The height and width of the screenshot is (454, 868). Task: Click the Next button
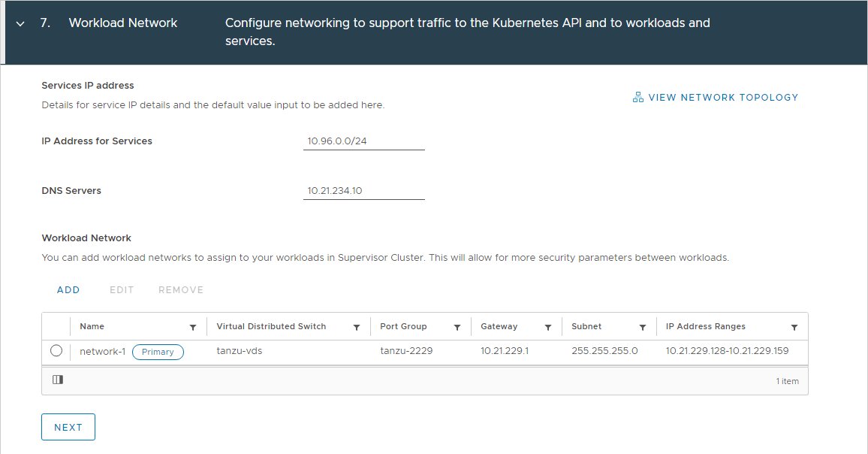point(68,427)
